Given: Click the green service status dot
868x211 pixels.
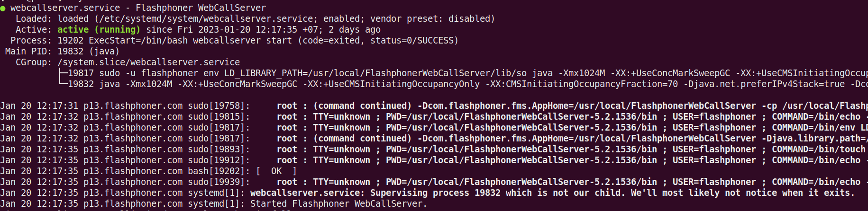Looking at the screenshot, I should tap(3, 9).
